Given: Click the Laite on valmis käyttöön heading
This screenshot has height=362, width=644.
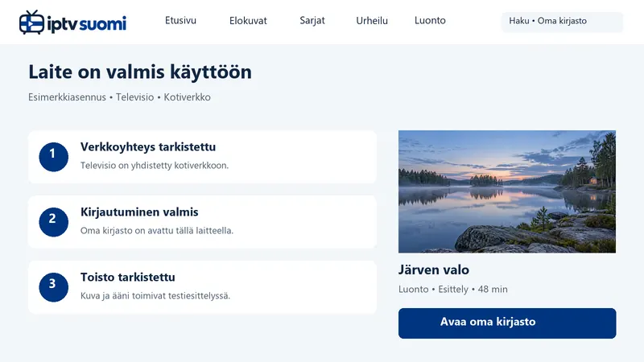Looking at the screenshot, I should (x=140, y=72).
